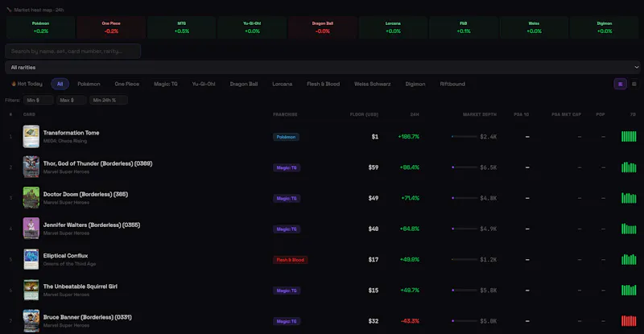This screenshot has width=644, height=334.
Task: Click the Min 24h % filter field
Action: tap(109, 100)
